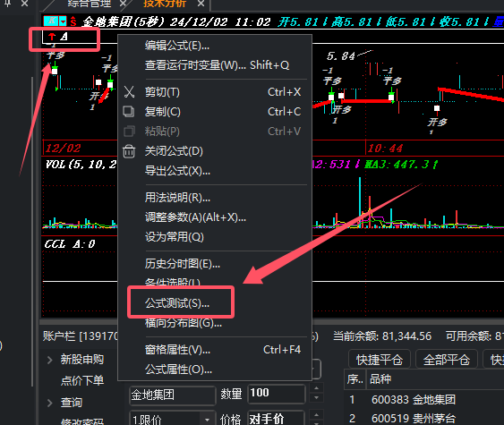Image resolution: width=504 pixels, height=425 pixels.
Task: Click the red S marker icon
Action: pyautogui.click(x=73, y=21)
